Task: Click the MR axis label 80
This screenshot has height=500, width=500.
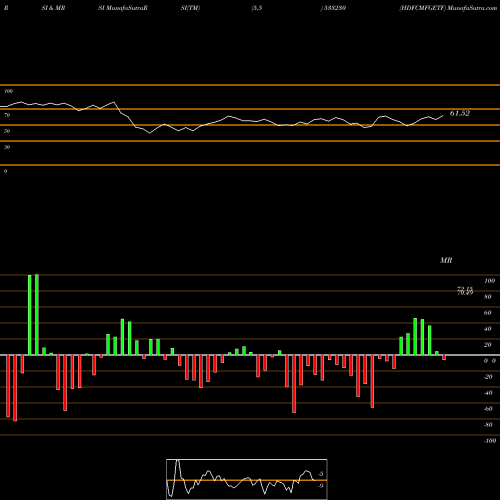Action: point(488,297)
